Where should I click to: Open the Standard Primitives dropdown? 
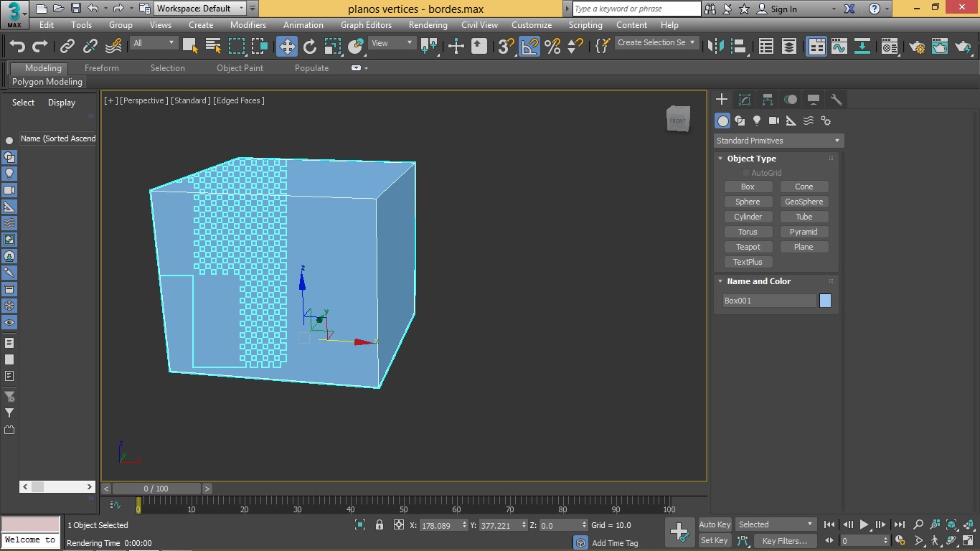tap(778, 141)
